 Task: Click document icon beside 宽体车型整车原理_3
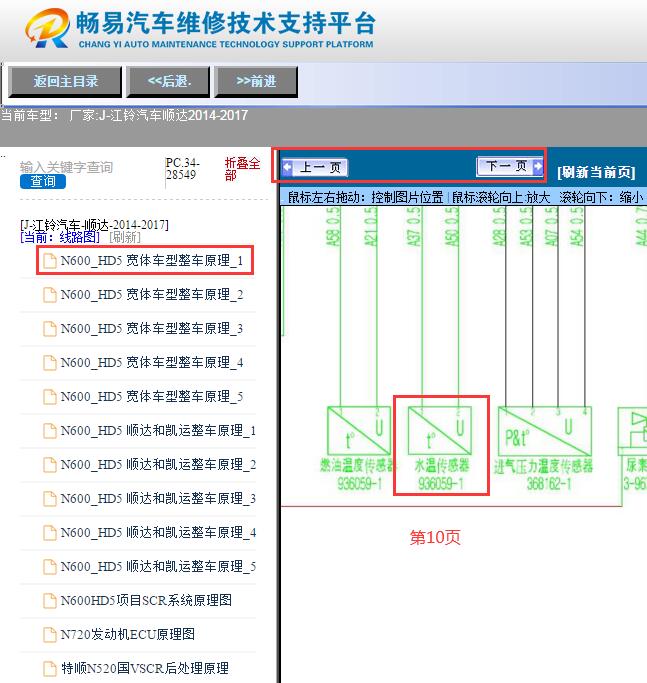(x=50, y=328)
